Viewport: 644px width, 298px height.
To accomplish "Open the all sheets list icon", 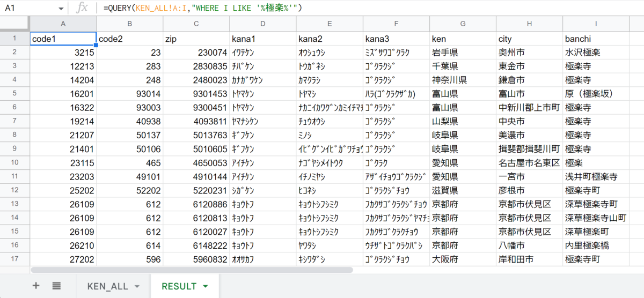I will [56, 286].
